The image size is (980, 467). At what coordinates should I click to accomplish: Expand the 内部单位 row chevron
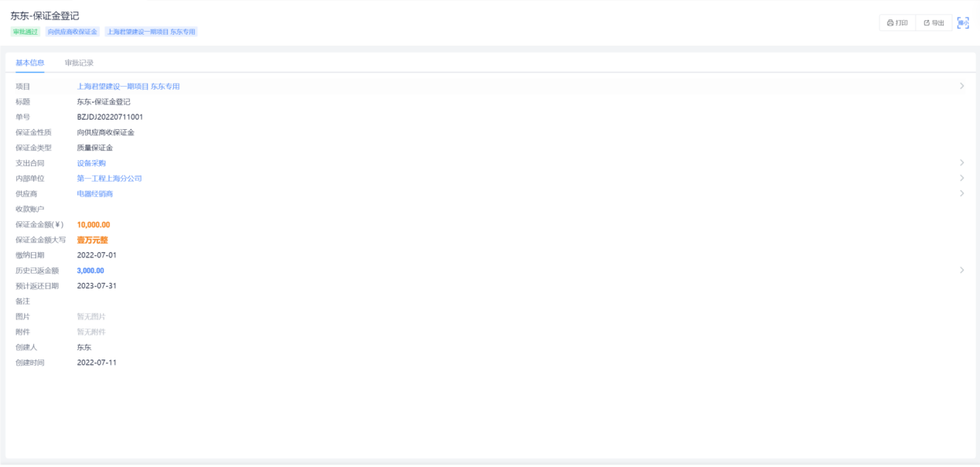(x=961, y=178)
